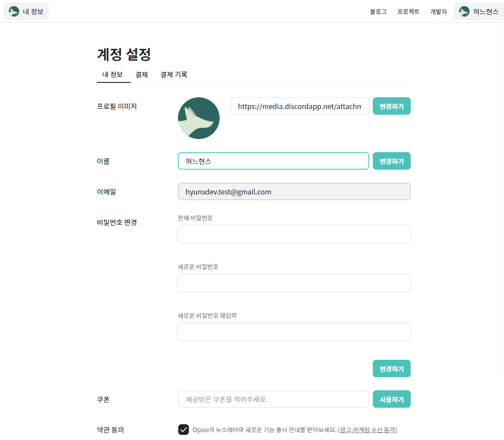Open the 개발자 menu link

pyautogui.click(x=439, y=12)
